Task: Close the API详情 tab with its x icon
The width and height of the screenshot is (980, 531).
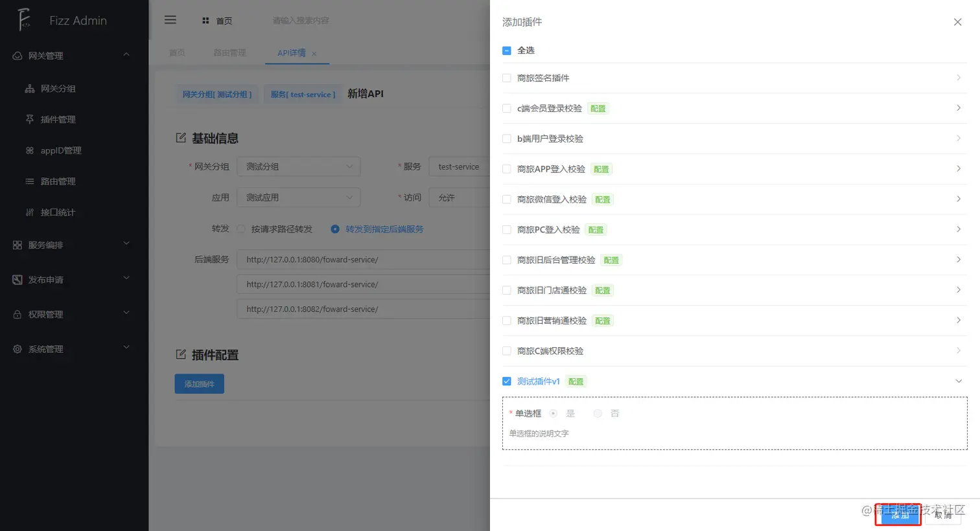Action: pyautogui.click(x=314, y=54)
